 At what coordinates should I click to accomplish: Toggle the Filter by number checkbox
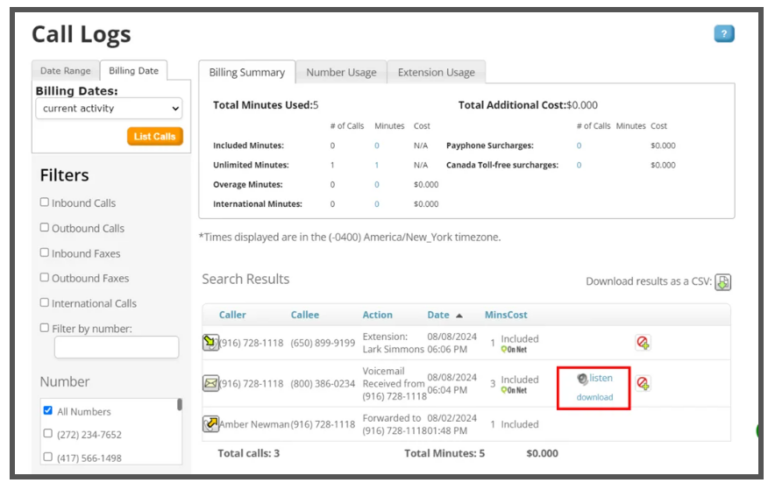[45, 327]
